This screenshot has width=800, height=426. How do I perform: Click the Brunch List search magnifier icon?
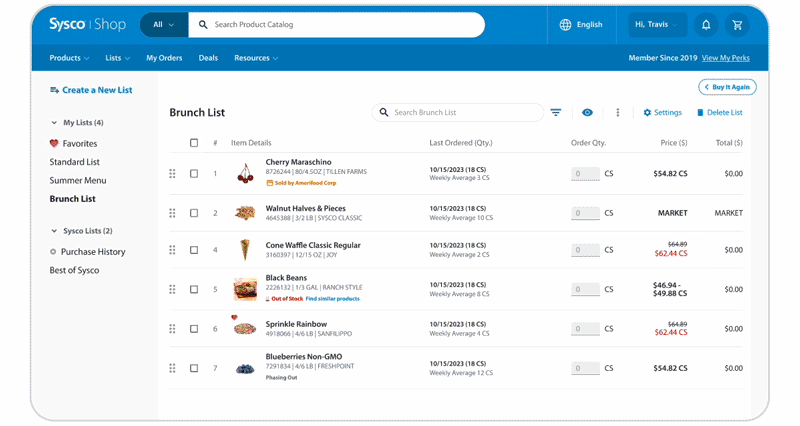[384, 112]
